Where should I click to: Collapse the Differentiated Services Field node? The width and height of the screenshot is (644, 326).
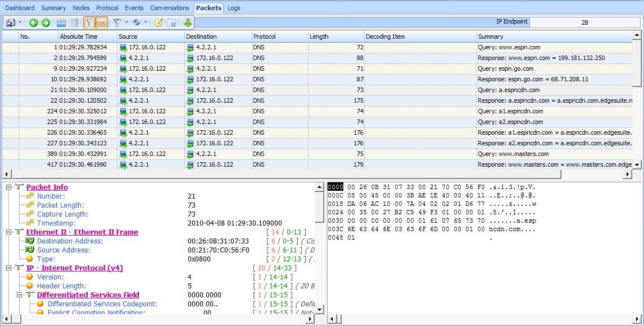[x=20, y=295]
